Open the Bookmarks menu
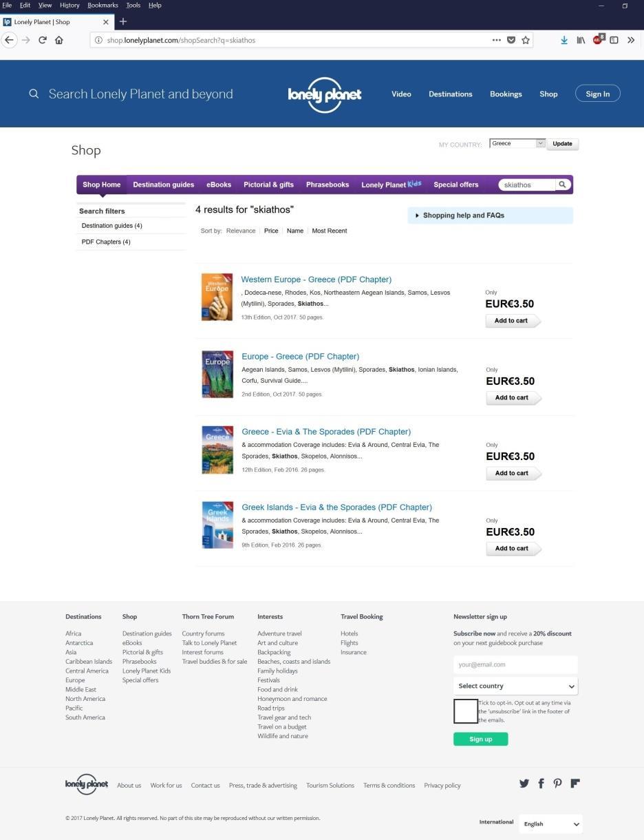The image size is (644, 840). click(103, 5)
